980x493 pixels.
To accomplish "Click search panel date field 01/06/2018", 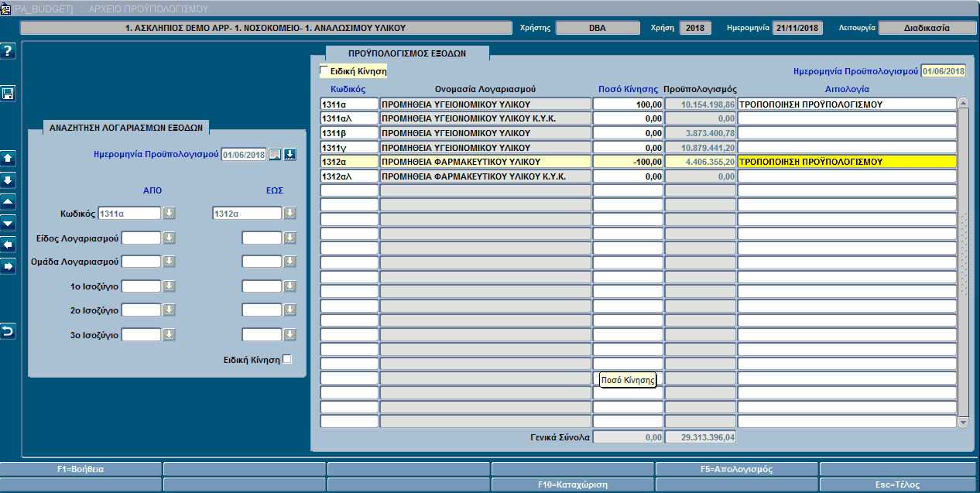I will click(244, 154).
